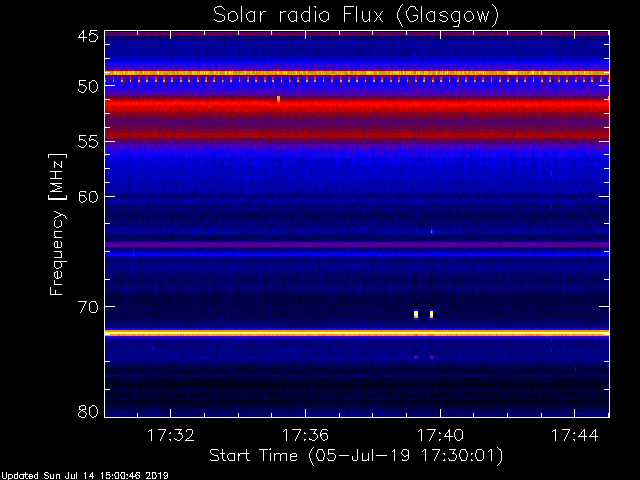Screen dimensions: 640x480
Task: Click the 50 frequency tick label
Action: (x=88, y=87)
